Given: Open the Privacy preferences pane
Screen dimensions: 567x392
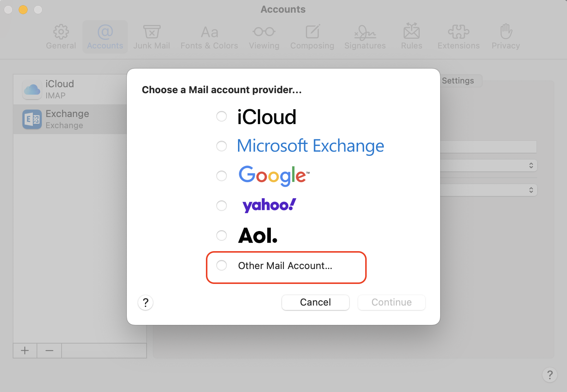Looking at the screenshot, I should pyautogui.click(x=505, y=37).
